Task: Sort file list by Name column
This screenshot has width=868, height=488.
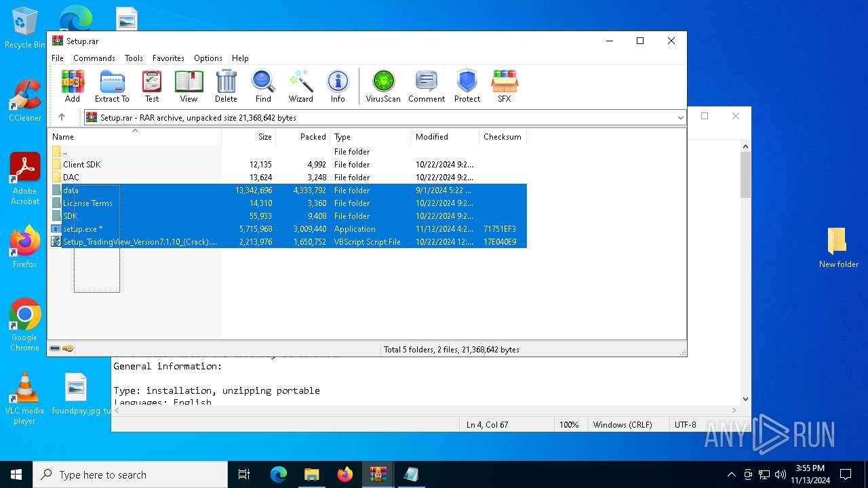Action: coord(135,136)
